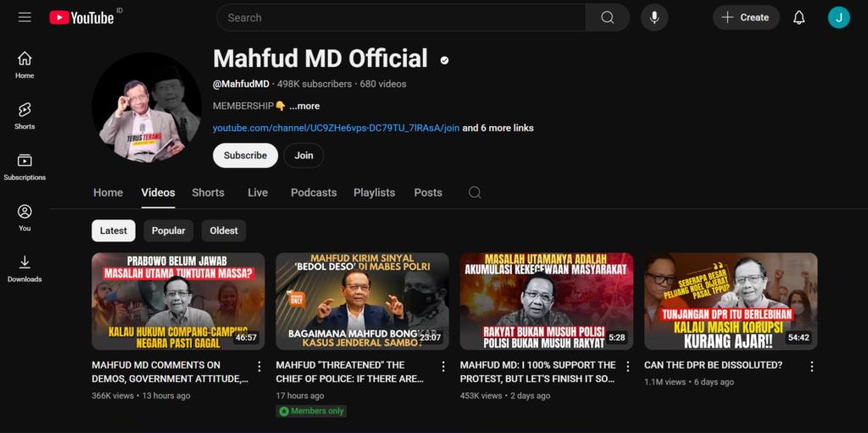Click the Mahfud MD channel profile picture
This screenshot has height=433, width=868.
click(147, 108)
